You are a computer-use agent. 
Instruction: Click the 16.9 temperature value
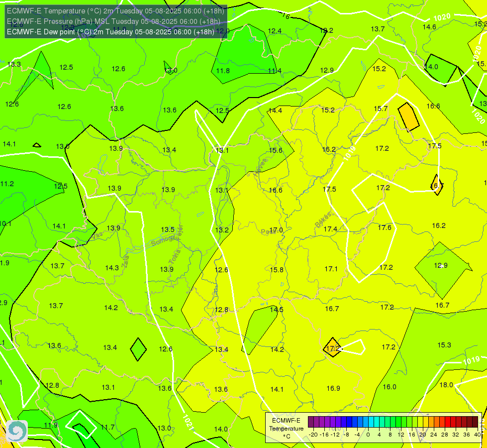333,388
